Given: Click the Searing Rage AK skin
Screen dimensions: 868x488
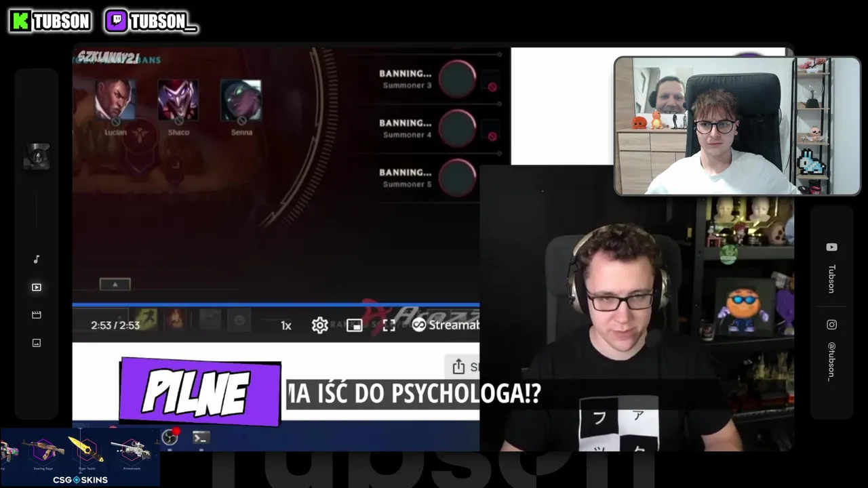Looking at the screenshot, I should pyautogui.click(x=43, y=450).
